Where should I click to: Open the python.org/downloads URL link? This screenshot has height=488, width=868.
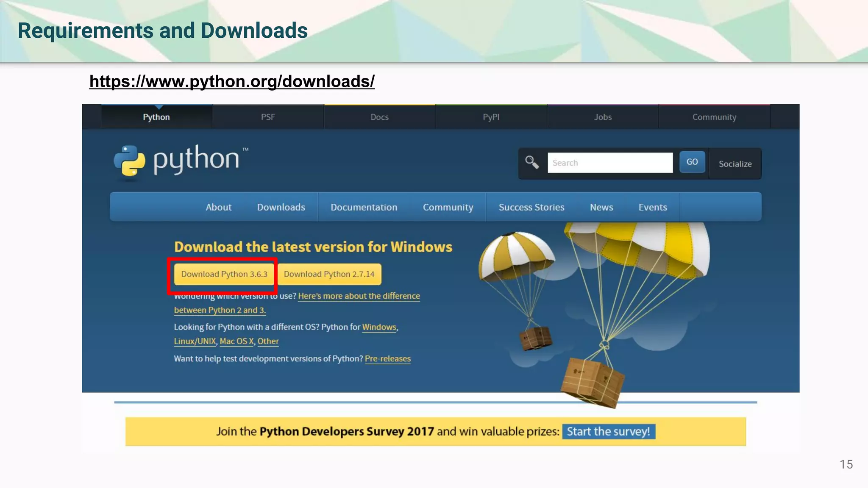232,81
